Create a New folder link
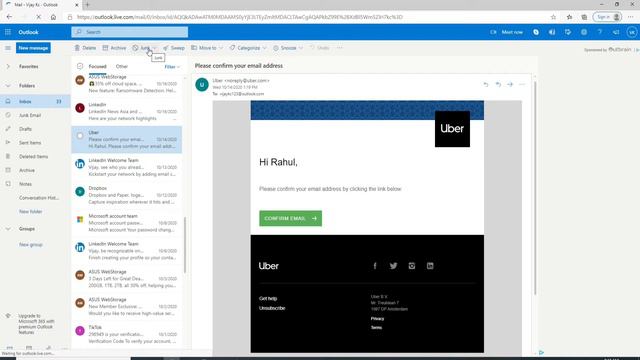The width and height of the screenshot is (640, 360). click(x=31, y=211)
